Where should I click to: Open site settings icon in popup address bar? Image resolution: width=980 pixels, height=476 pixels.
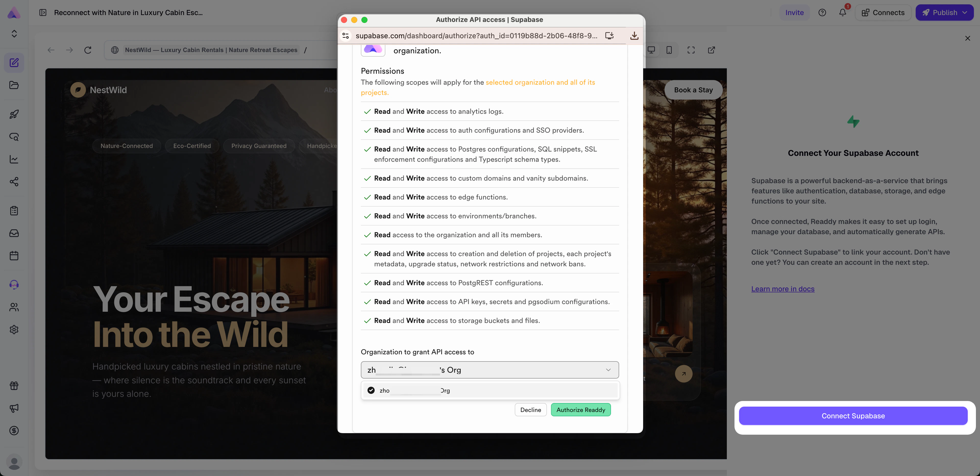(346, 36)
